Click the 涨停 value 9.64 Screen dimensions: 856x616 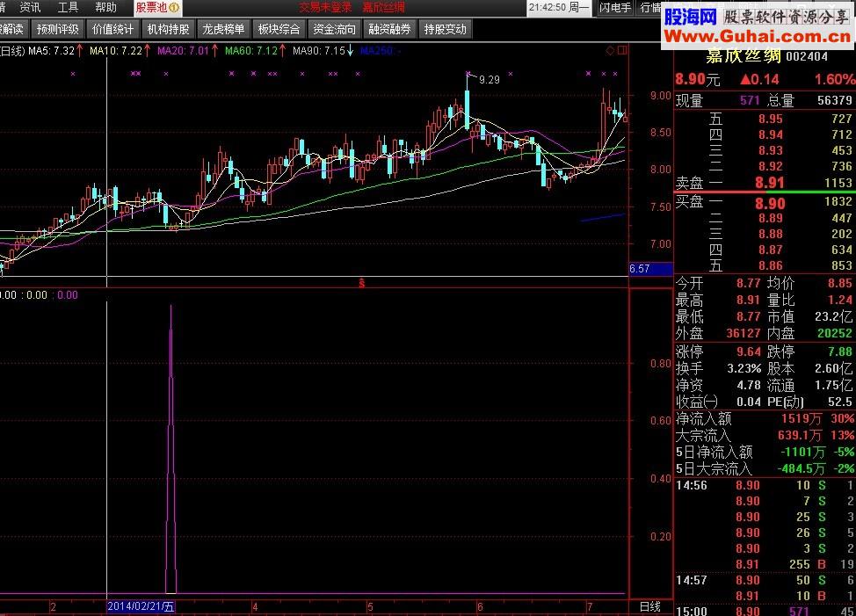click(749, 351)
